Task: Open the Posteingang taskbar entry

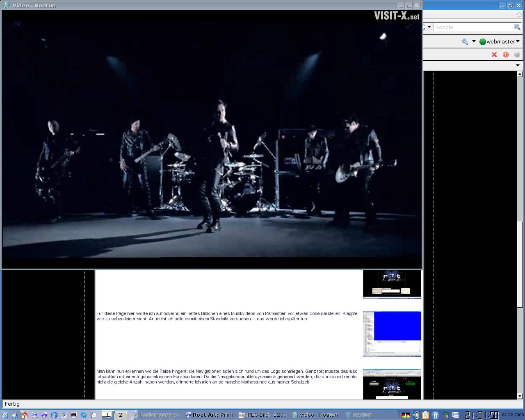Action: point(157,415)
